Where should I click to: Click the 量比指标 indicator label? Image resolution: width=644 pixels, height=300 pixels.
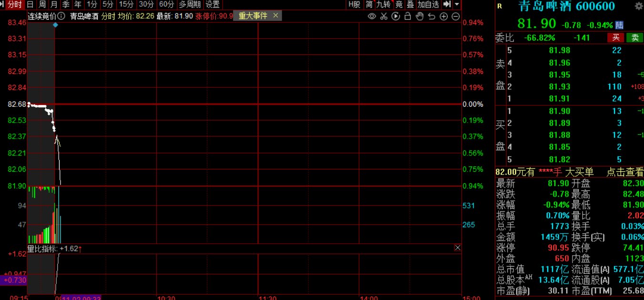pyautogui.click(x=43, y=248)
